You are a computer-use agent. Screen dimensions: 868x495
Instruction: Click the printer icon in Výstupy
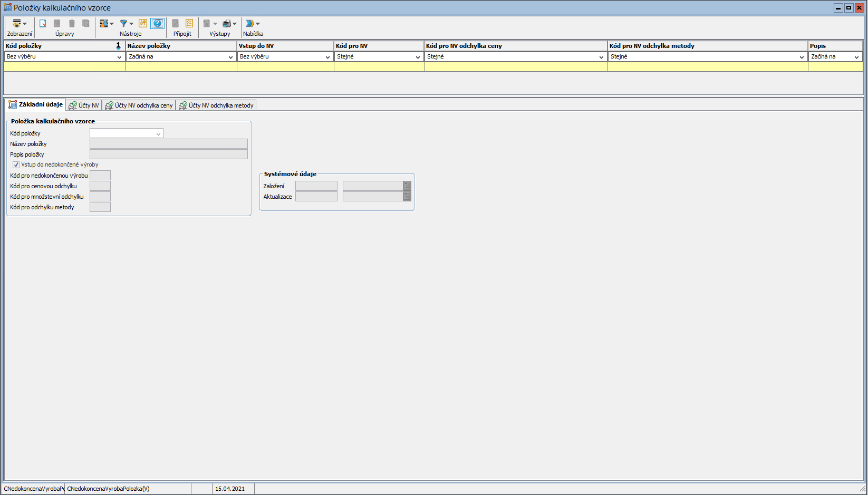pos(227,24)
